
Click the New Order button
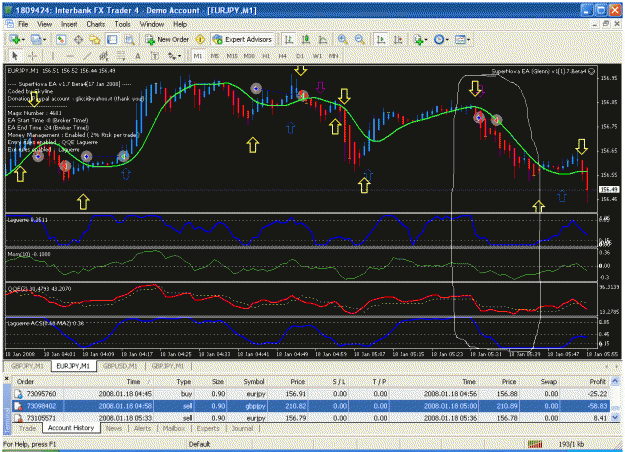point(167,39)
